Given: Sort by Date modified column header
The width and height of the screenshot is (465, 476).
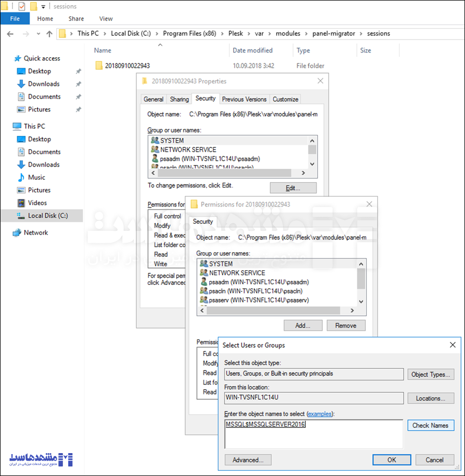Looking at the screenshot, I should tap(253, 51).
